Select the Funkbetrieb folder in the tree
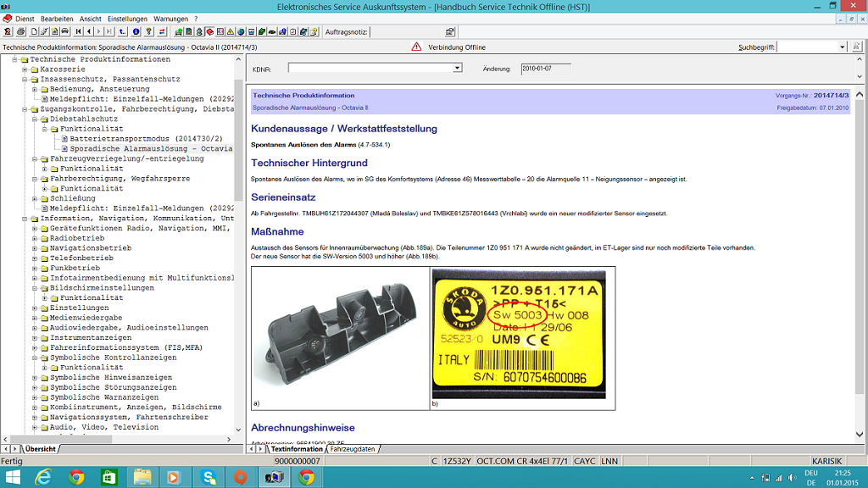The height and width of the screenshot is (488, 868). 75,269
